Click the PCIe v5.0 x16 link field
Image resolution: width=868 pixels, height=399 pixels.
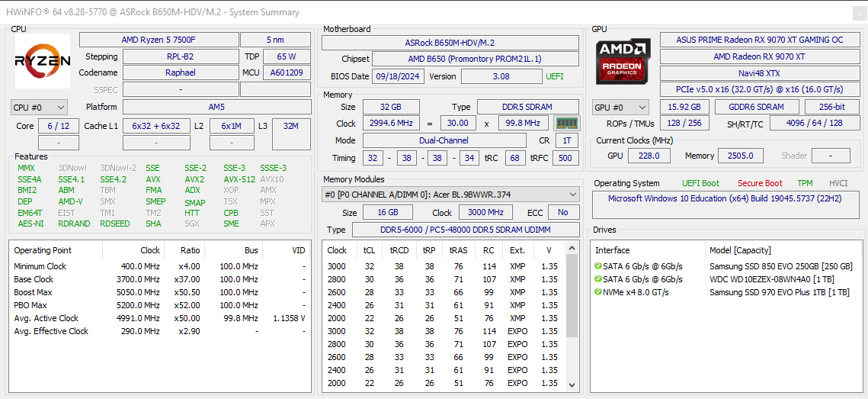(x=760, y=89)
